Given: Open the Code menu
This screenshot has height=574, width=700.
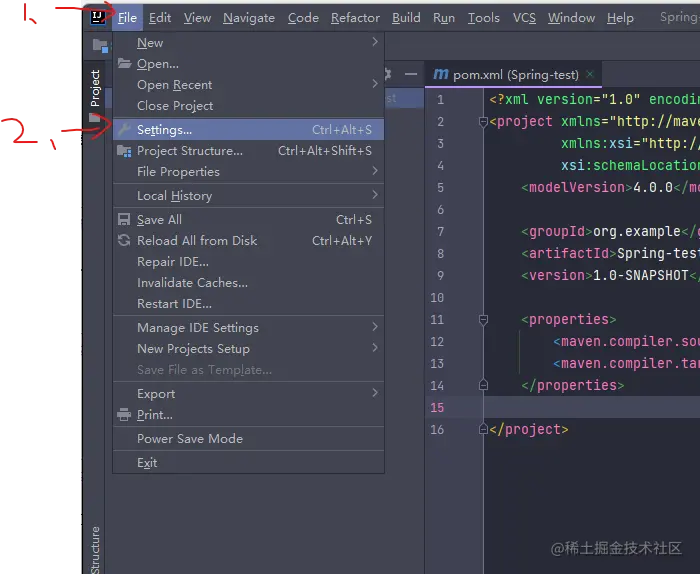Looking at the screenshot, I should 303,18.
